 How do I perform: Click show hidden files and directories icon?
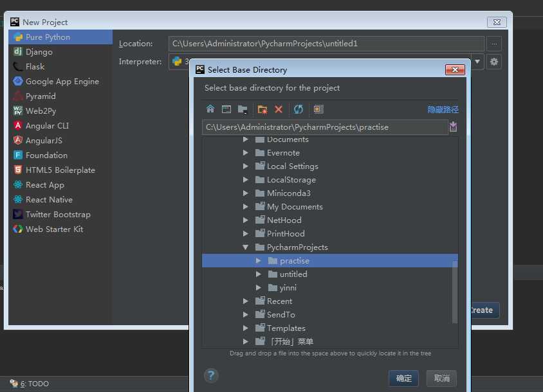318,109
